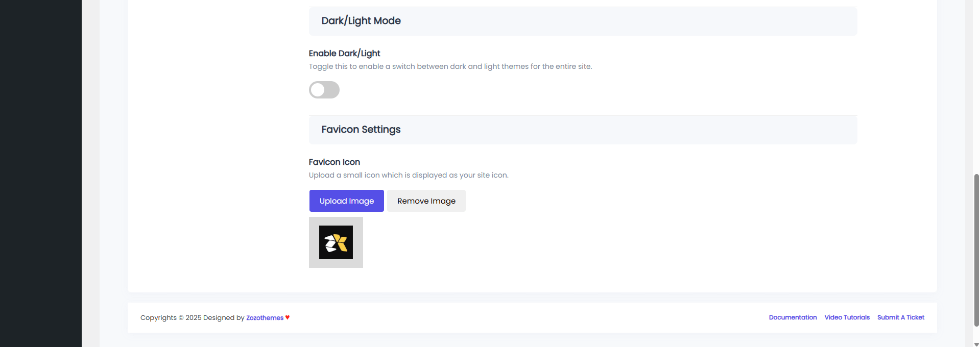Image resolution: width=980 pixels, height=347 pixels.
Task: Enable the Dark/Light mode toggle switch
Action: pos(324,90)
